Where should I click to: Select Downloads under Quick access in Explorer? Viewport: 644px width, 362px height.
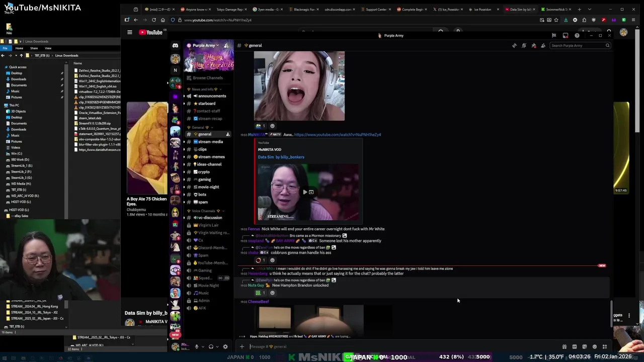pos(18,79)
